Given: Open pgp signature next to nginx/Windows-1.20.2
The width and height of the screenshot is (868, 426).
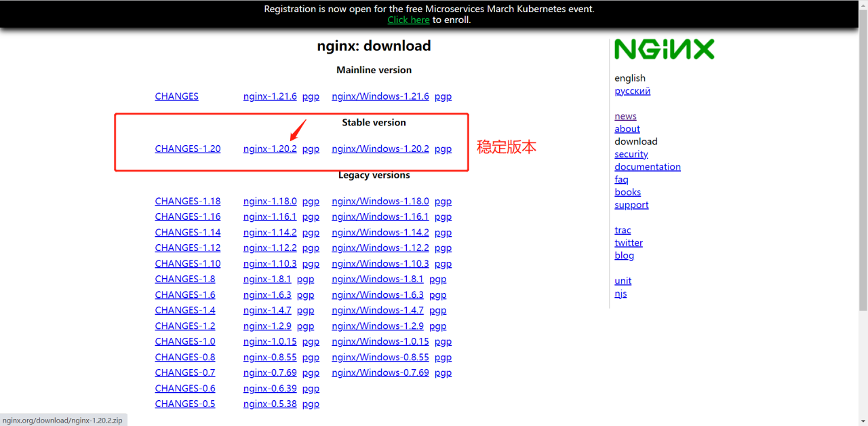Looking at the screenshot, I should coord(443,149).
